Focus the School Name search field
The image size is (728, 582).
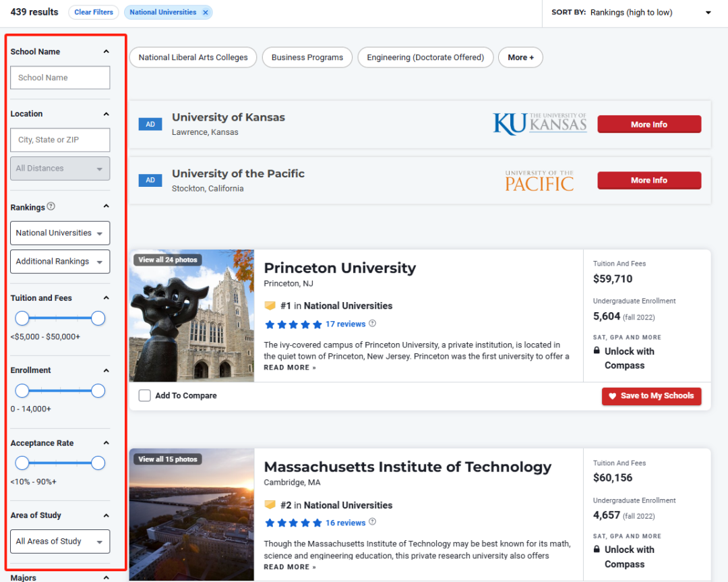click(60, 78)
